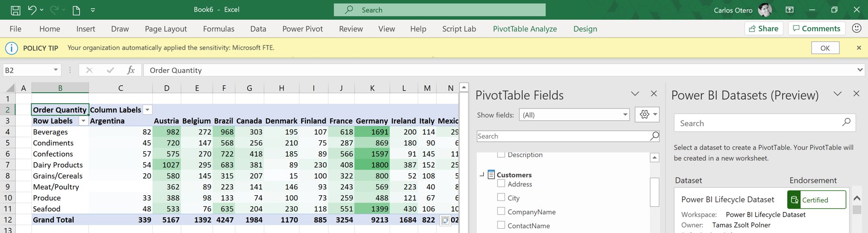Open the Show fields (All) dropdown

tap(574, 115)
